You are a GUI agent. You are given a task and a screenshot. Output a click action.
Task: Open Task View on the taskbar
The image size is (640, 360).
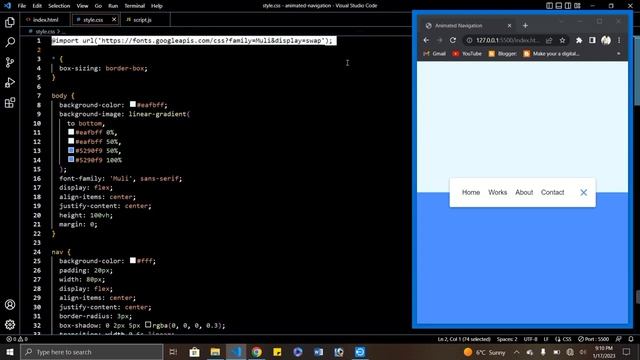pos(173,352)
